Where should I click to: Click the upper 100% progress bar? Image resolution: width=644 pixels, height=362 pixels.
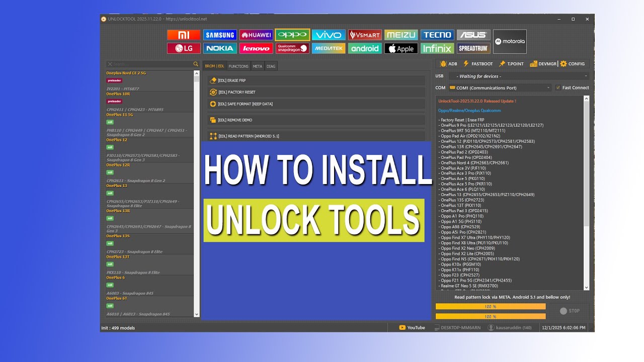pos(491,306)
